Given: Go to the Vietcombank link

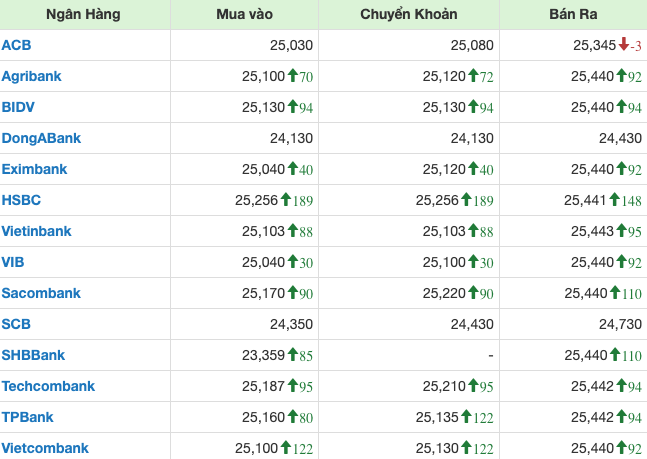Looking at the screenshot, I should [x=45, y=448].
